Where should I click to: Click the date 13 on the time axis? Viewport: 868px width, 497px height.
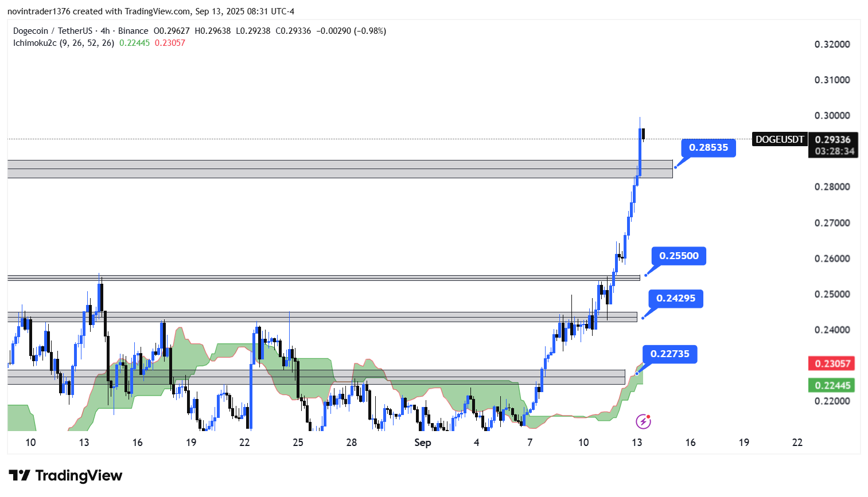(637, 443)
